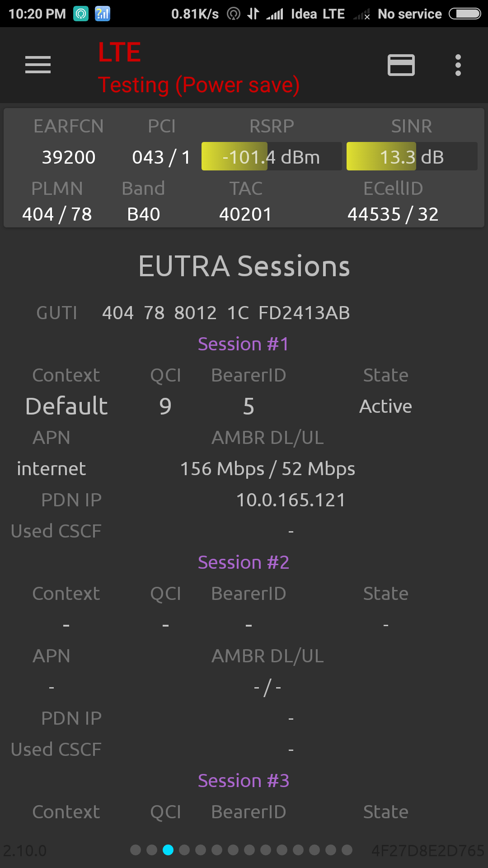Tap the Idea LTE signal strength bars
This screenshot has width=488, height=868.
coord(275,14)
